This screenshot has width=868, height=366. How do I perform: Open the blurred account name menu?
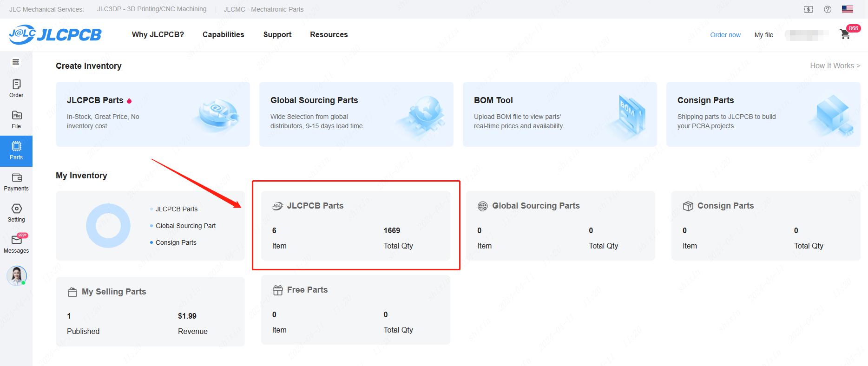[807, 35]
